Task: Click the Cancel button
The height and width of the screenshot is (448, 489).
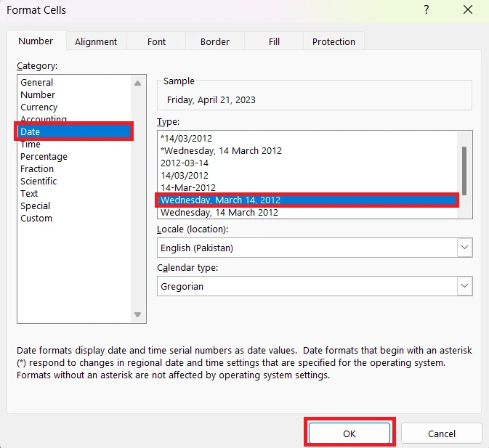Action: [442, 433]
